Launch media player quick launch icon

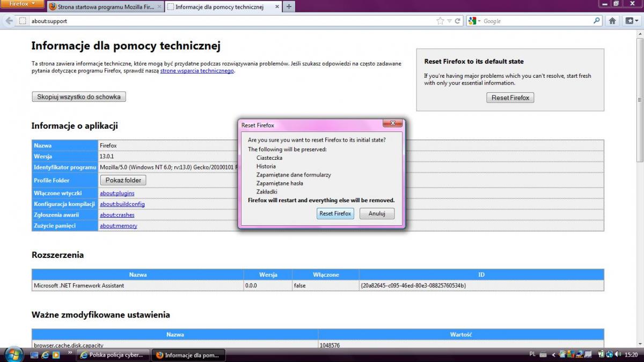(x=56, y=355)
